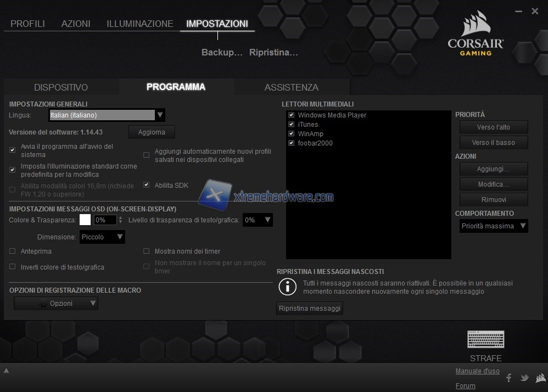Expand the bottom panel with the up arrow
548x392 pixels.
pyautogui.click(x=6, y=371)
